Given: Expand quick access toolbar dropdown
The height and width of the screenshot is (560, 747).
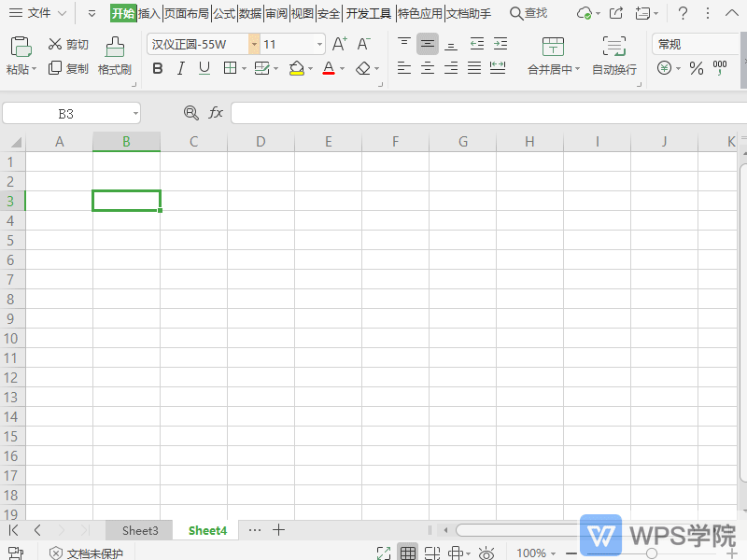Looking at the screenshot, I should (x=92, y=13).
